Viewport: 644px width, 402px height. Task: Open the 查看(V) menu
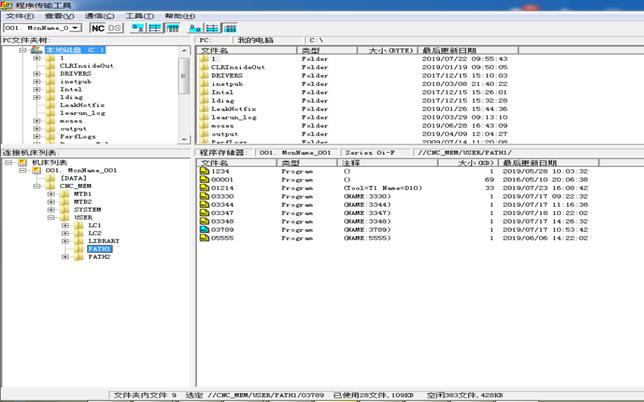click(59, 16)
